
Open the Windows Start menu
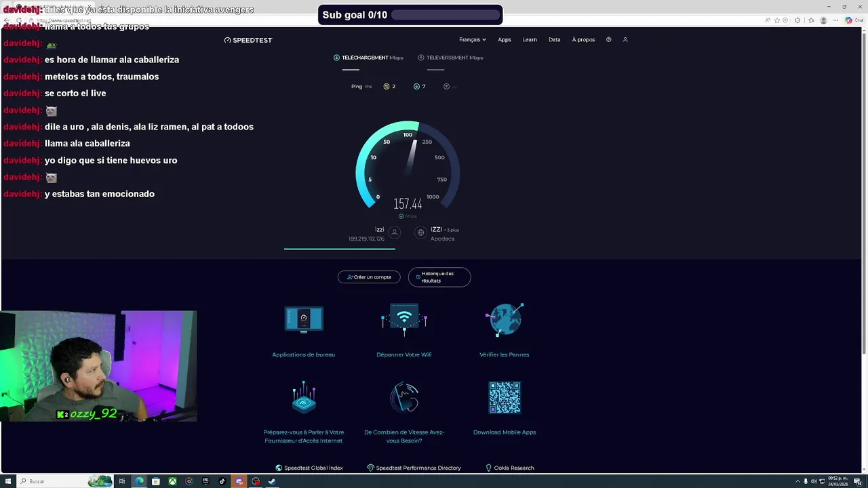point(8,481)
